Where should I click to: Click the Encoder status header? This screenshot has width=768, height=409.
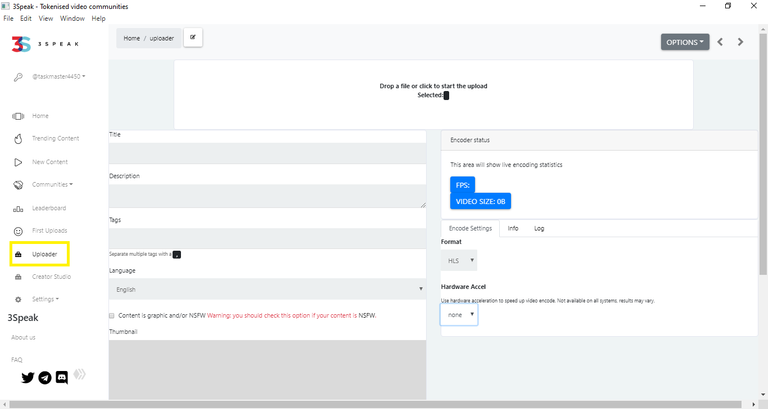coord(600,140)
